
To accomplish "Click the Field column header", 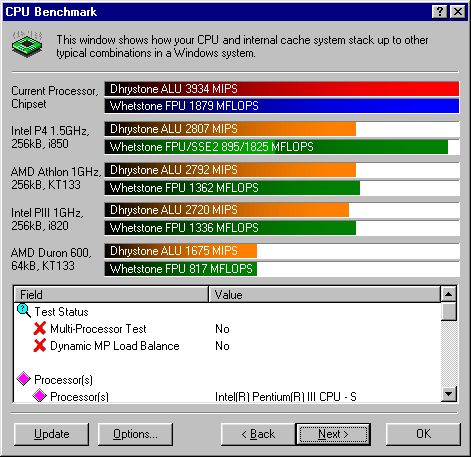I will click(111, 295).
